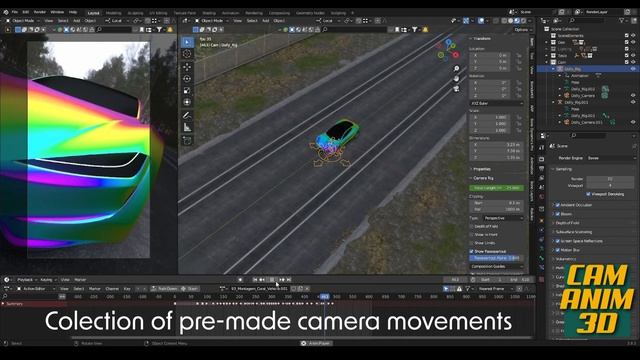
Task: Enable Show Limits checkbox
Action: [x=471, y=243]
